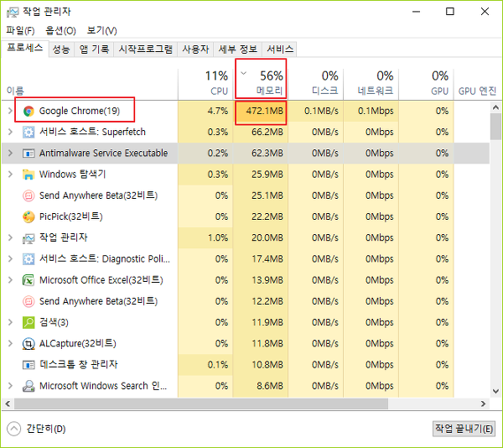The image size is (503, 448).
Task: Select the PicPick(32비트) process row
Action: [x=246, y=216]
